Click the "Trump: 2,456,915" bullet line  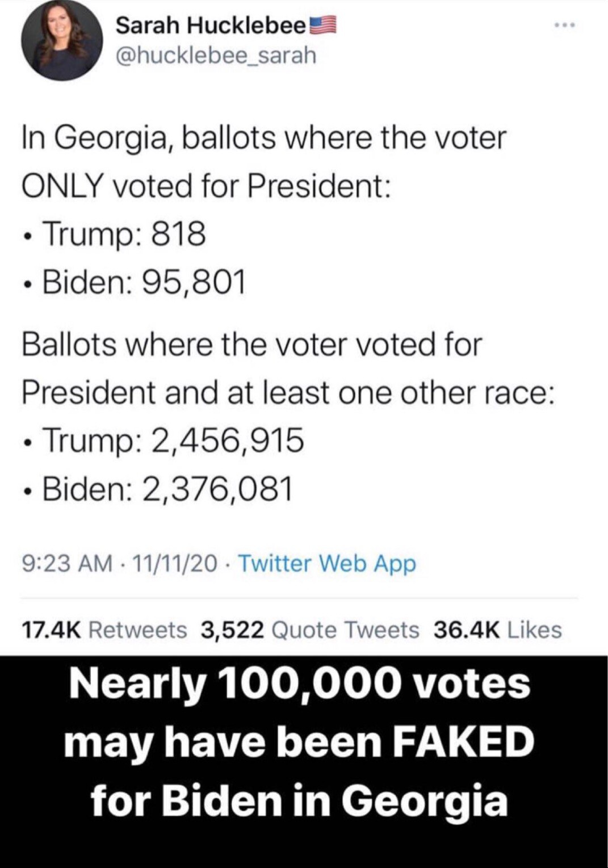[173, 440]
